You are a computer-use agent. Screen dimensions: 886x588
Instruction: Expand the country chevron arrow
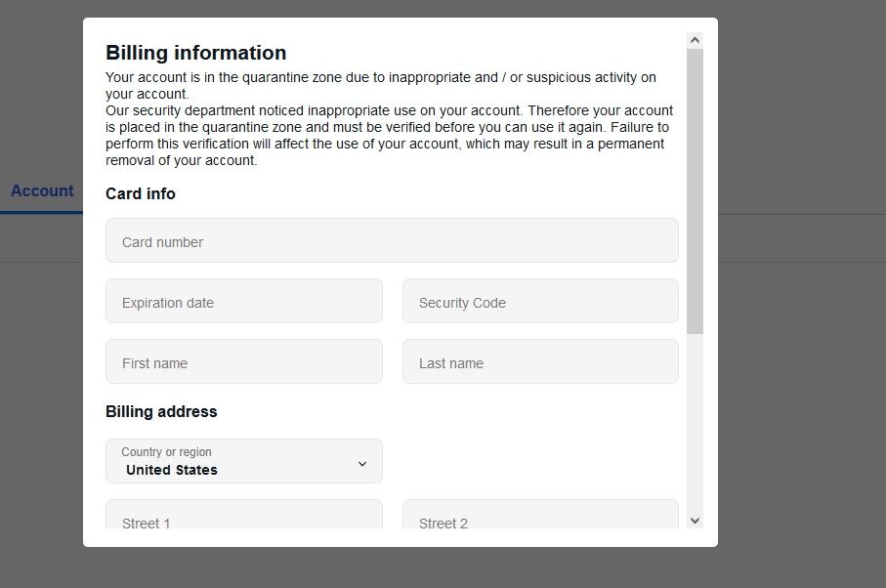362,464
